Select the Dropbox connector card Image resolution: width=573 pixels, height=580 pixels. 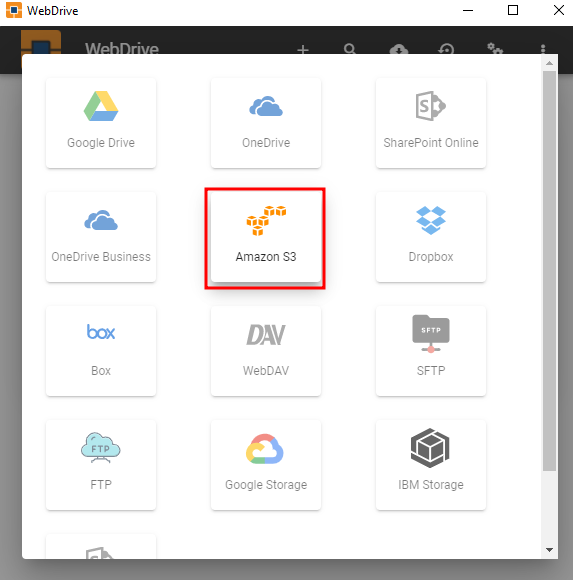tap(431, 237)
